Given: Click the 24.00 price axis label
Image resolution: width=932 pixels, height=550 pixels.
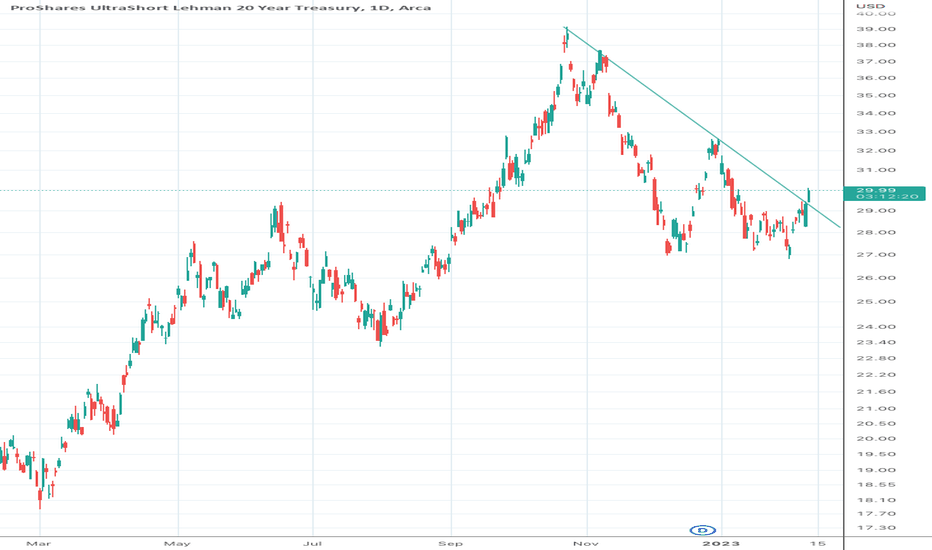Looking at the screenshot, I should 876,326.
